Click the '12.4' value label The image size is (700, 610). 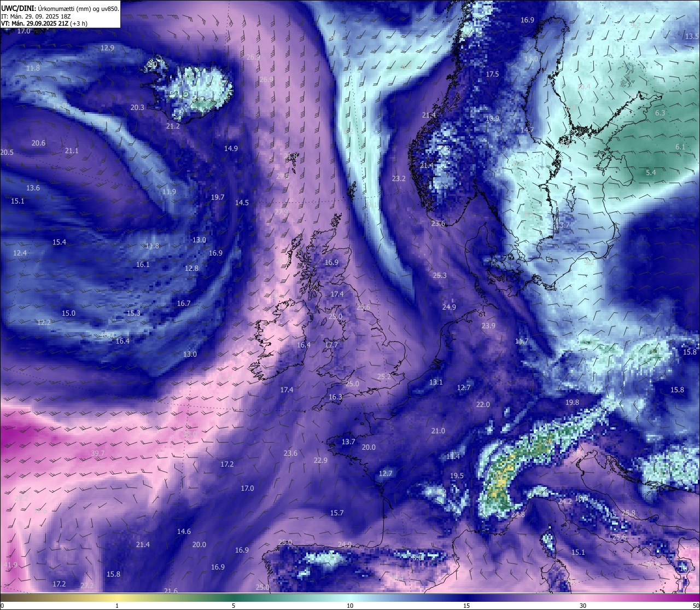(x=20, y=253)
